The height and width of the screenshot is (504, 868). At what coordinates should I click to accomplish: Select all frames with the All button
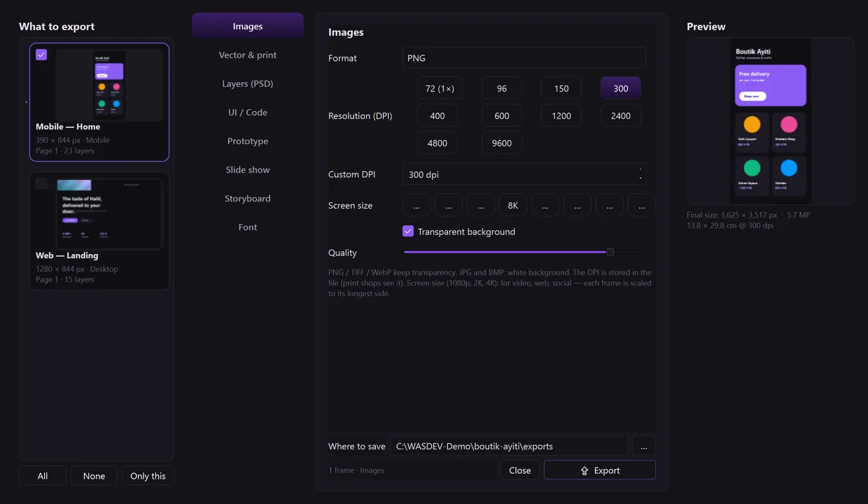pyautogui.click(x=43, y=475)
